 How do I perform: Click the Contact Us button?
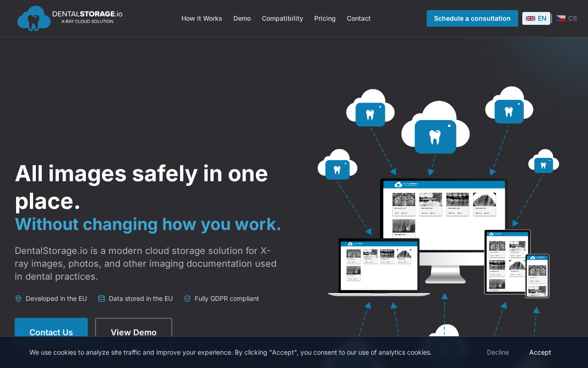(x=51, y=332)
